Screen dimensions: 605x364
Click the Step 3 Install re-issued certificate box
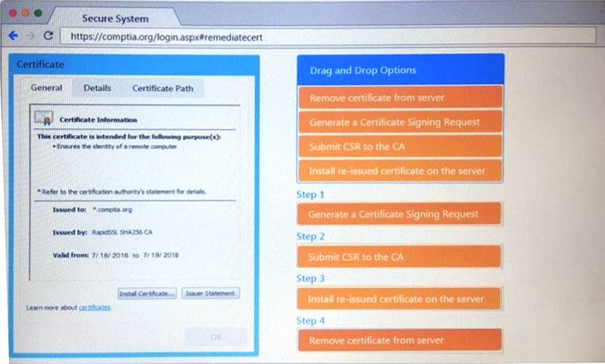pyautogui.click(x=399, y=299)
